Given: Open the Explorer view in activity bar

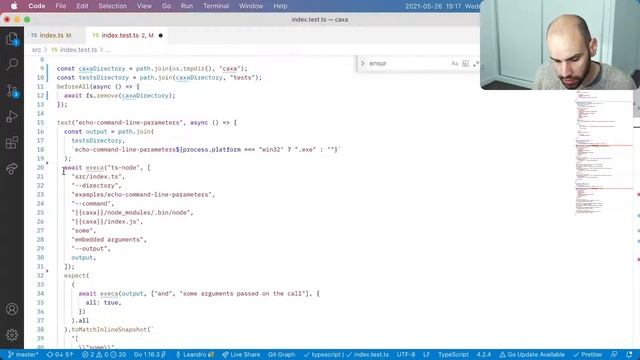Looking at the screenshot, I should pyautogui.click(x=12, y=39).
